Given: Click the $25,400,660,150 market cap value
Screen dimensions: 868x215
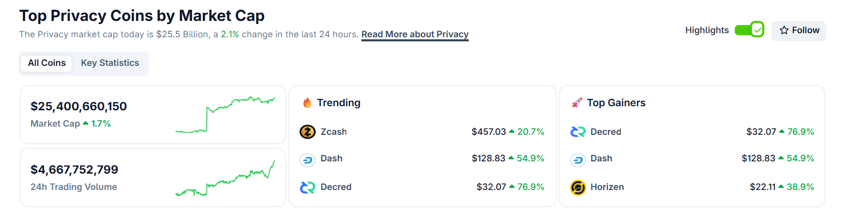Looking at the screenshot, I should (x=79, y=106).
